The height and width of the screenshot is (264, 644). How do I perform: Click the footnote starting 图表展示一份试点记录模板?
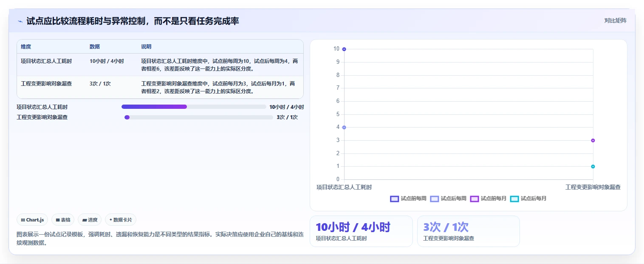[160, 238]
